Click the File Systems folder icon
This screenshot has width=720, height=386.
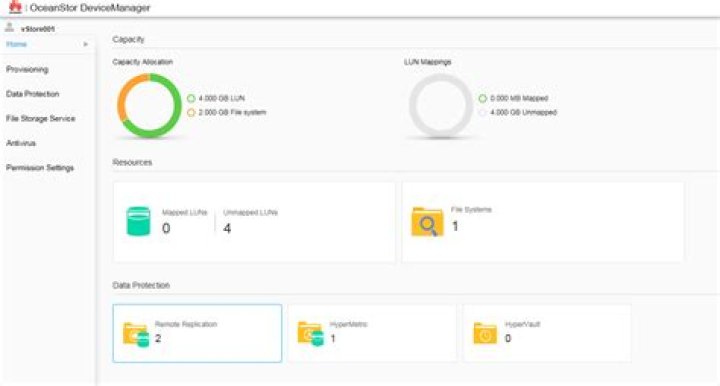428,222
